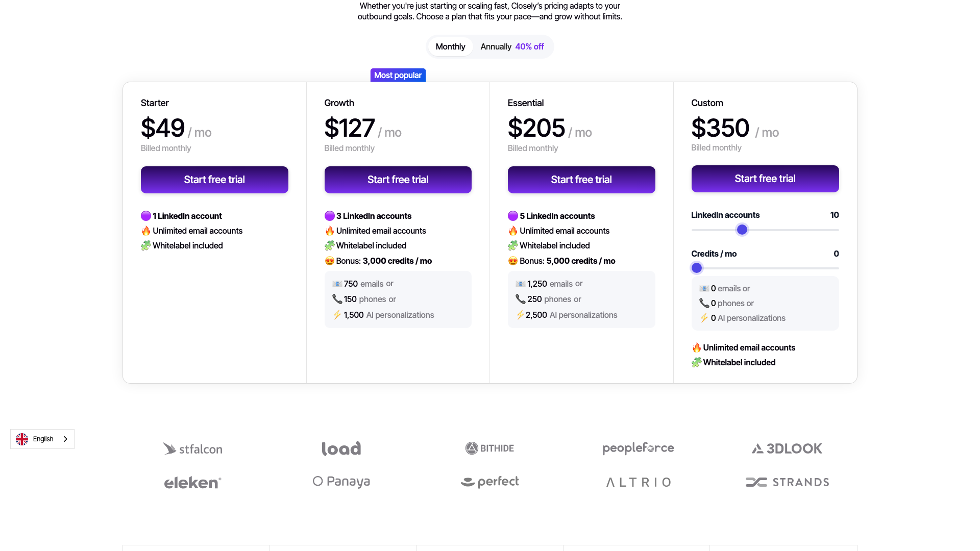Switch billing to Annually with 40% off
Viewport: 980px width, 551px height.
click(x=512, y=46)
